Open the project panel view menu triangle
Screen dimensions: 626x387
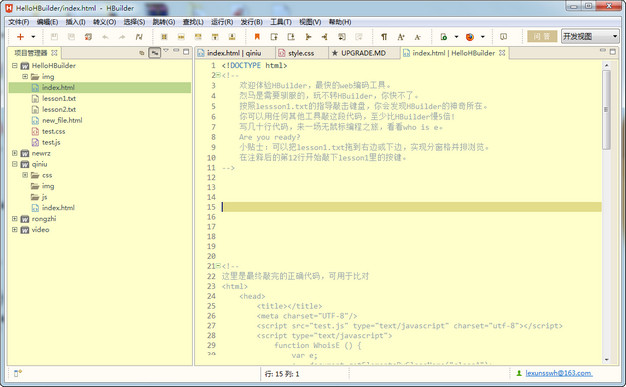166,51
